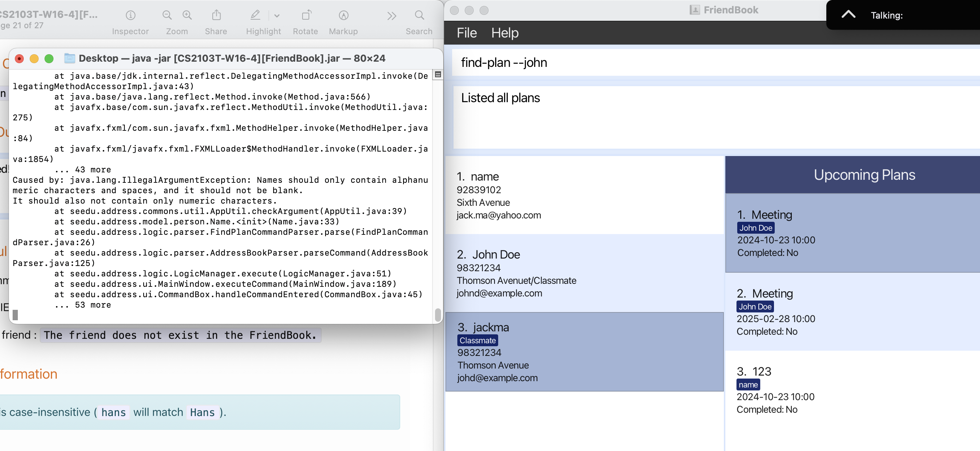
Task: Select the jackma contact card
Action: pyautogui.click(x=584, y=351)
